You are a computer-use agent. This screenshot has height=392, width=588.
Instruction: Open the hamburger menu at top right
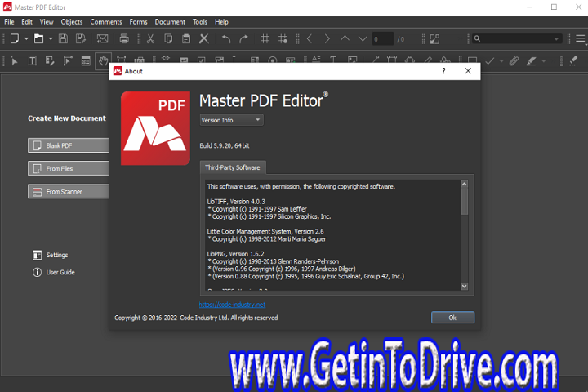[x=580, y=38]
